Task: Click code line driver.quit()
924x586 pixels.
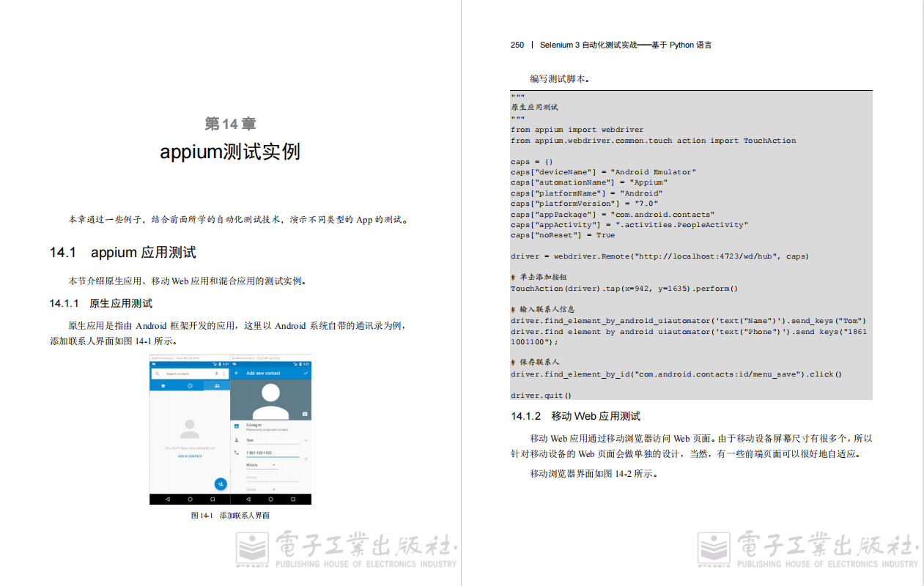Action: (542, 396)
